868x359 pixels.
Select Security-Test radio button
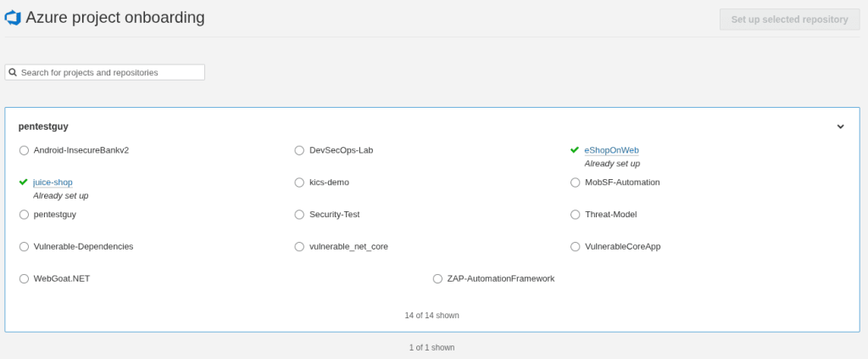pos(299,215)
